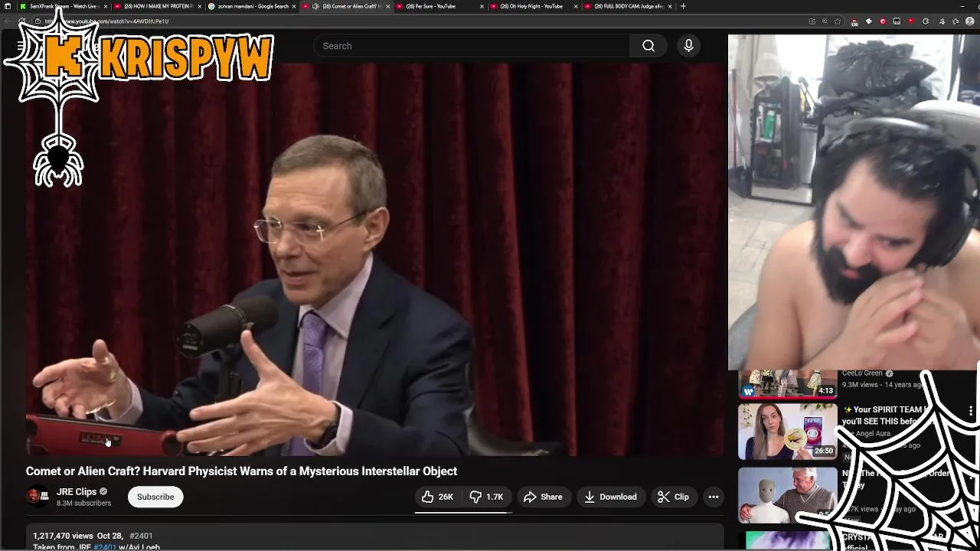Screen dimensions: 980x551
Task: Click the 1,217,470 views text
Action: (x=63, y=536)
